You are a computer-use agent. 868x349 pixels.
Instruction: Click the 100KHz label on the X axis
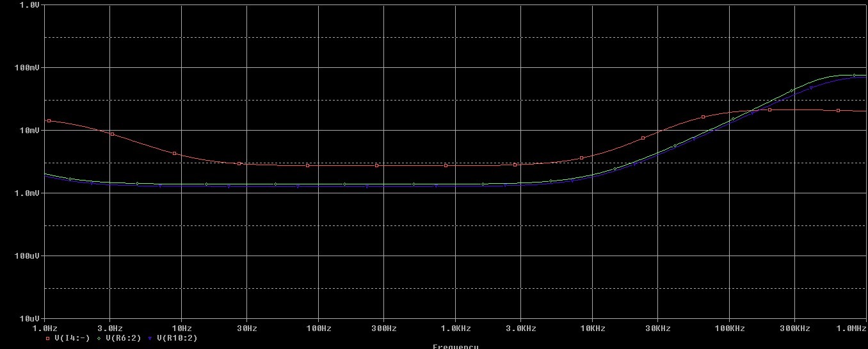coord(729,329)
